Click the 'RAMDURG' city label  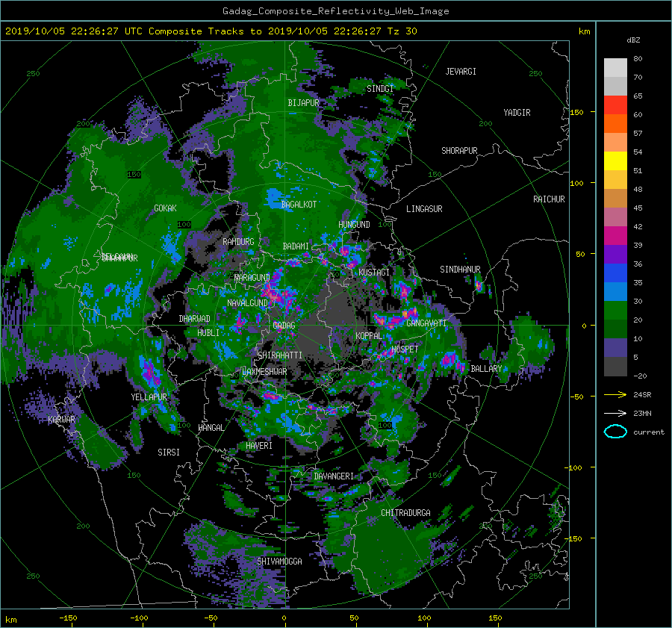click(238, 242)
